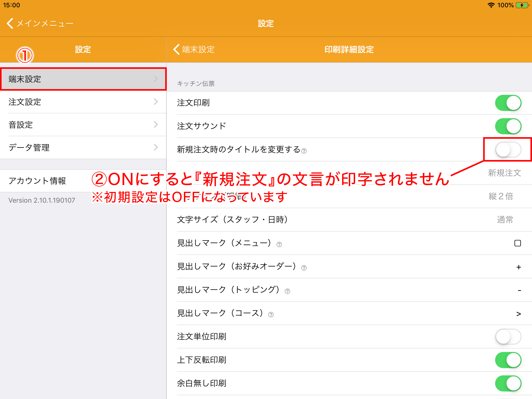Image resolution: width=532 pixels, height=399 pixels.
Task: Tap the Wi-Fi status icon
Action: pos(491,5)
